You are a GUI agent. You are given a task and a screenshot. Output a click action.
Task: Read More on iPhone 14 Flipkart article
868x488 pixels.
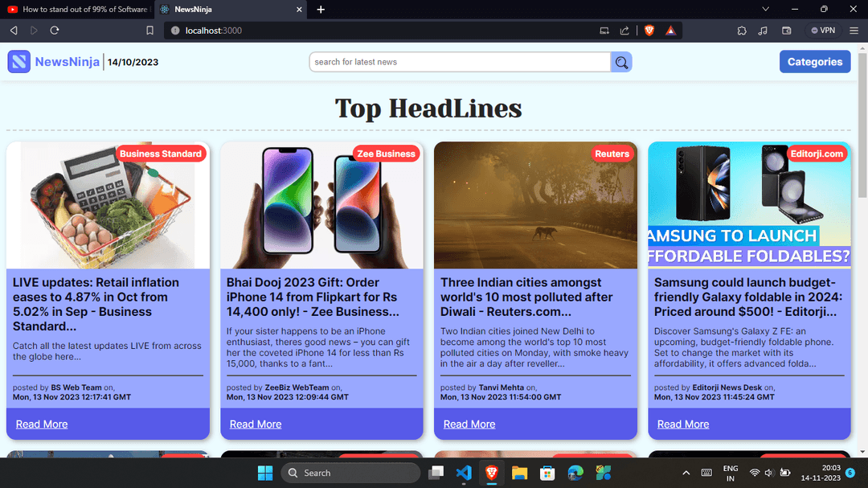pos(256,424)
